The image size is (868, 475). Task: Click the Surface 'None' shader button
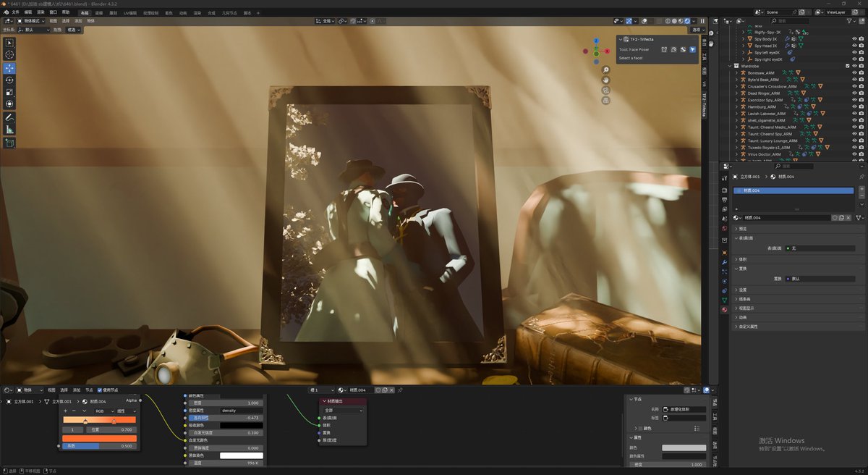(820, 248)
